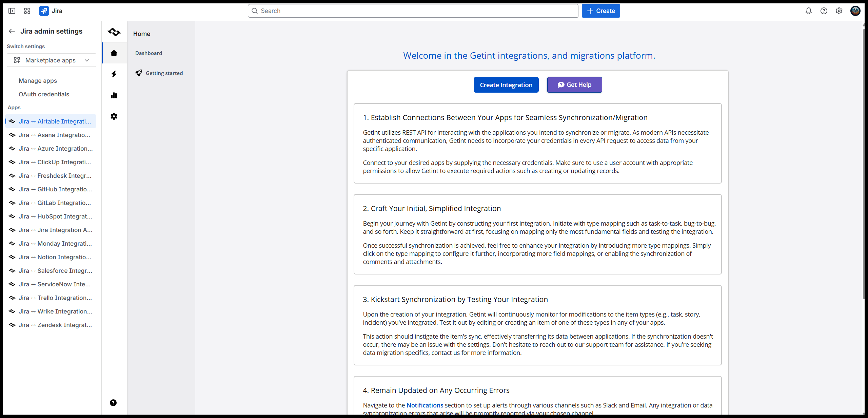
Task: Go back using Jira admin settings arrow
Action: click(x=12, y=31)
